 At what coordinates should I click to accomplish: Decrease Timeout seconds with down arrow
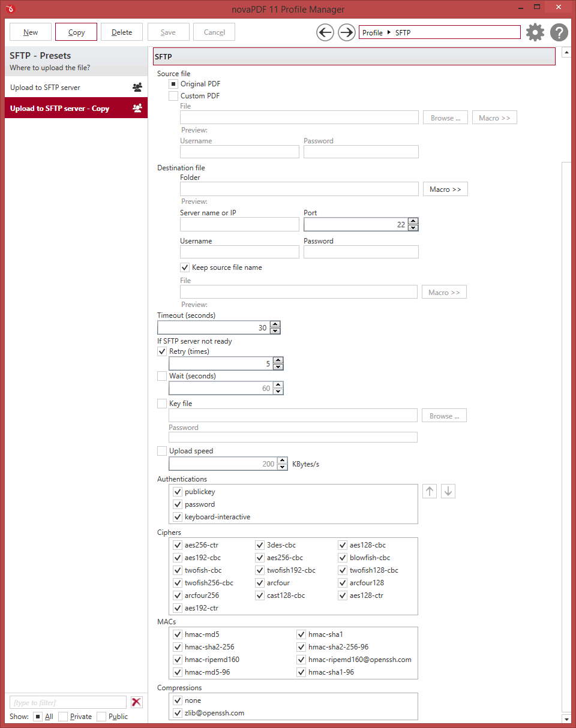point(275,331)
